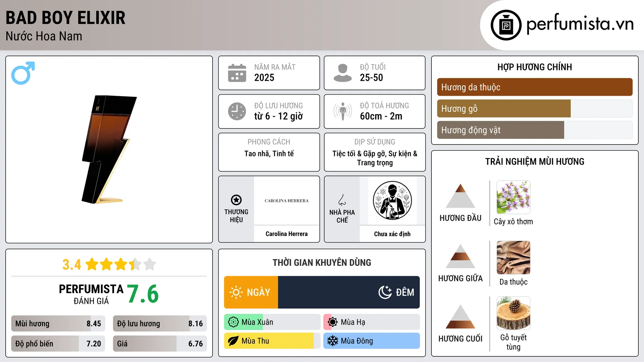The width and height of the screenshot is (644, 362).
Task: Click the Mùa Thu season bar
Action: point(272,341)
